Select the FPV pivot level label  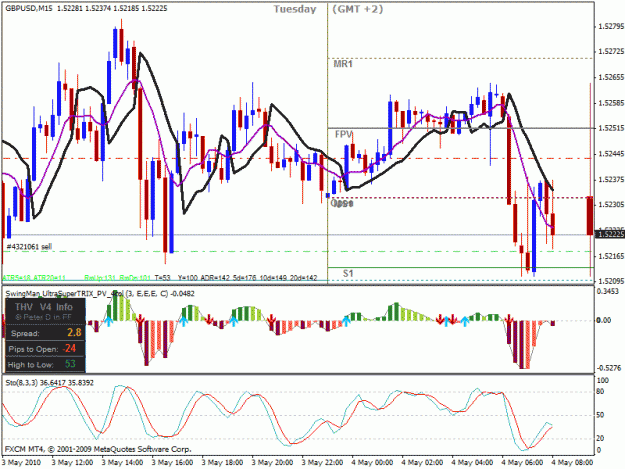click(x=344, y=134)
